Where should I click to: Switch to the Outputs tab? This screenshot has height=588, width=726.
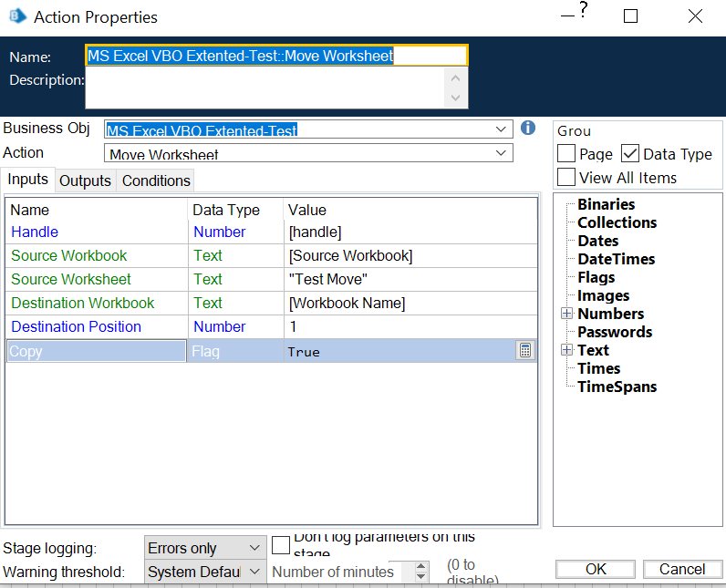click(x=85, y=181)
